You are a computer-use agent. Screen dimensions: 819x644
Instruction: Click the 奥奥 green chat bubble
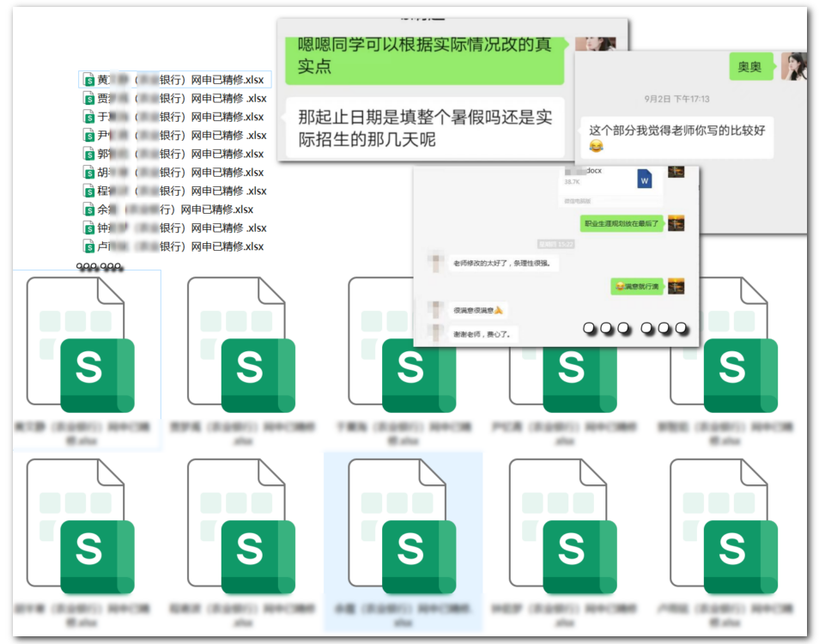[749, 67]
